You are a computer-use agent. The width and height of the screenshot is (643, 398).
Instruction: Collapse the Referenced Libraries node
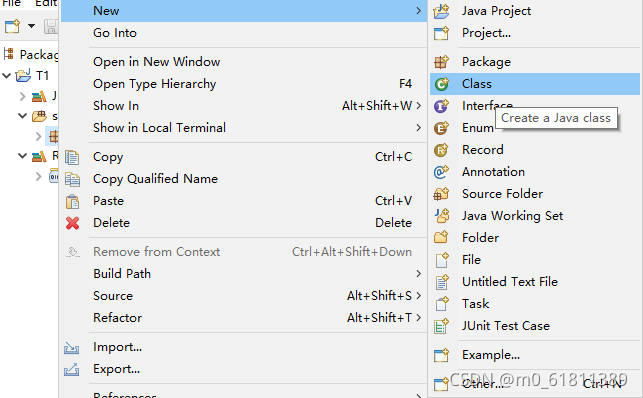23,156
